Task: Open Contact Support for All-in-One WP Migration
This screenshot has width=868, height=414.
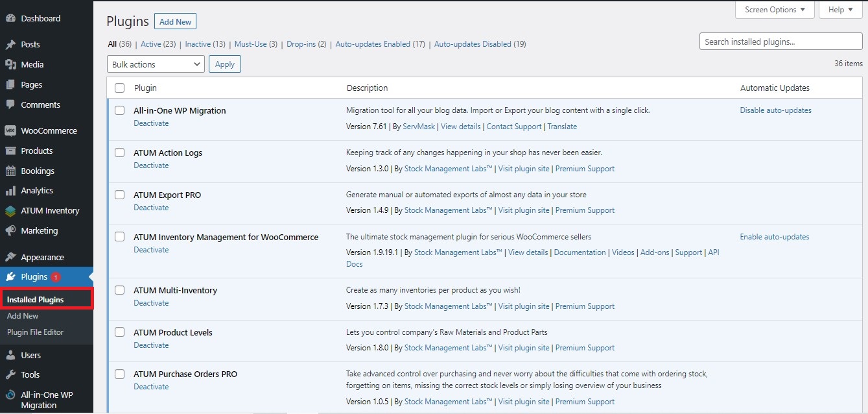Action: [x=513, y=127]
